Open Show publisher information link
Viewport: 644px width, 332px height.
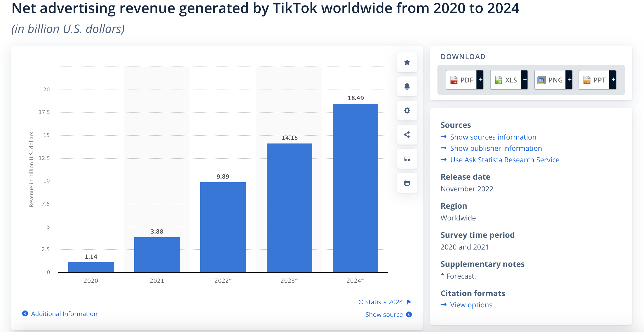[x=496, y=148]
